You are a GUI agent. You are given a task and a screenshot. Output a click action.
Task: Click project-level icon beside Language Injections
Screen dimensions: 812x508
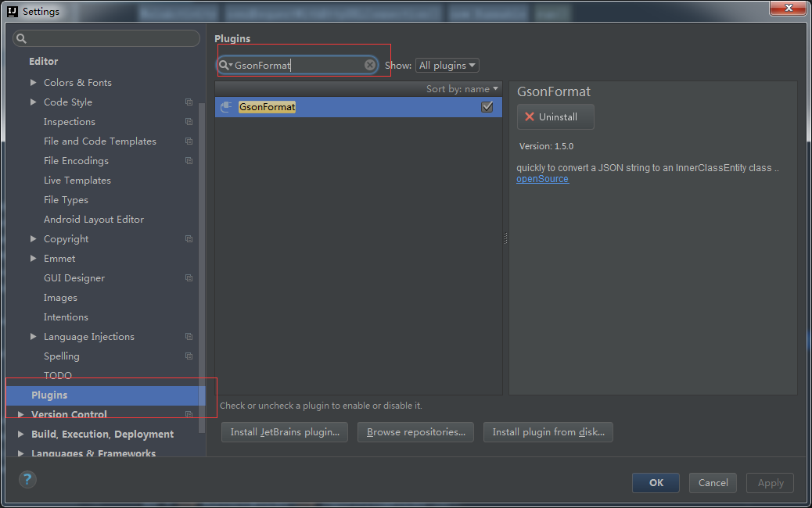tap(189, 337)
